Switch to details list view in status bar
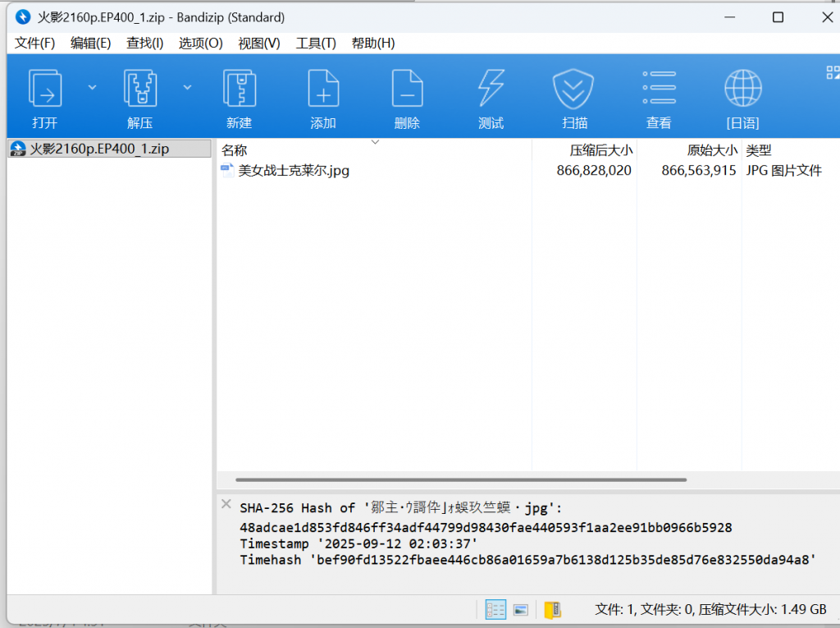 tap(495, 609)
